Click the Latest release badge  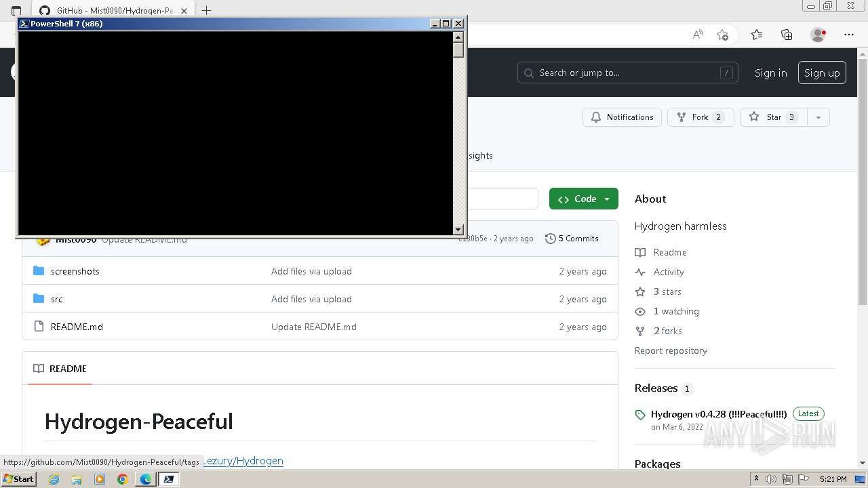(808, 413)
